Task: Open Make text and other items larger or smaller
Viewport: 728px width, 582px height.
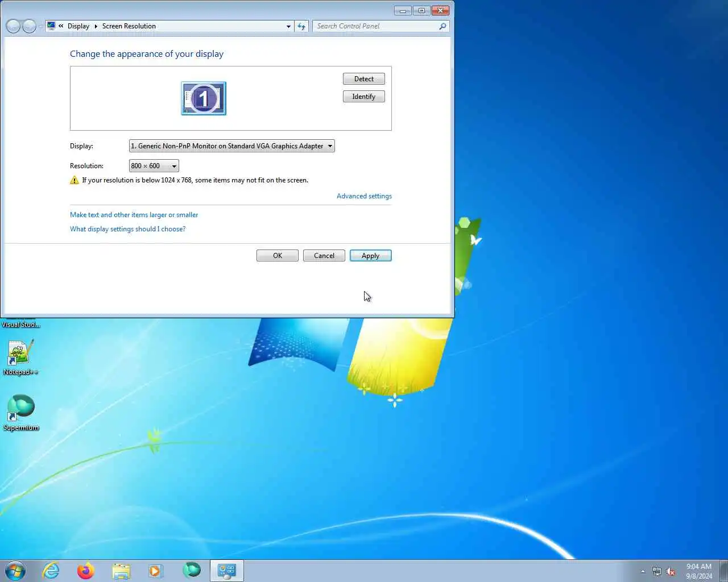Action: (x=134, y=215)
